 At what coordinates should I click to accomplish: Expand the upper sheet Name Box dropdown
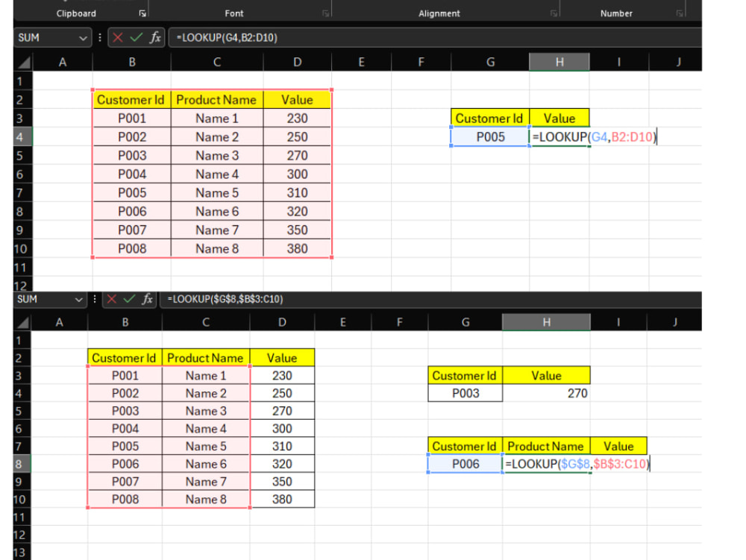pos(83,38)
